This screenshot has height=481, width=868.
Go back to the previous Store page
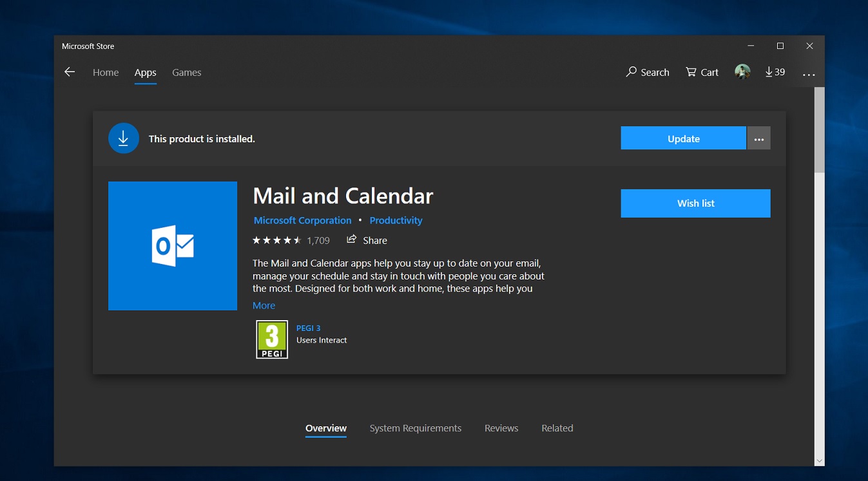69,72
